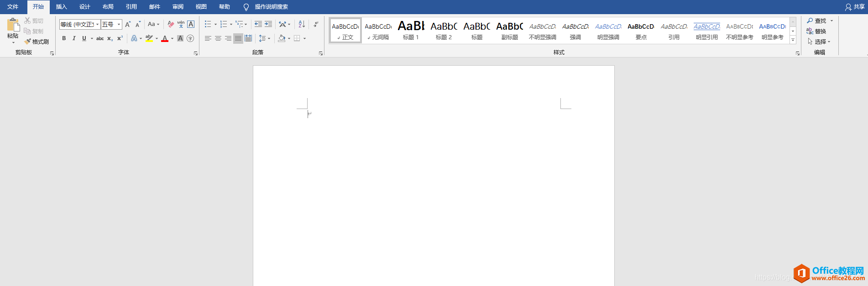Apply yellow text highlight color
The height and width of the screenshot is (286, 868).
[x=149, y=38]
